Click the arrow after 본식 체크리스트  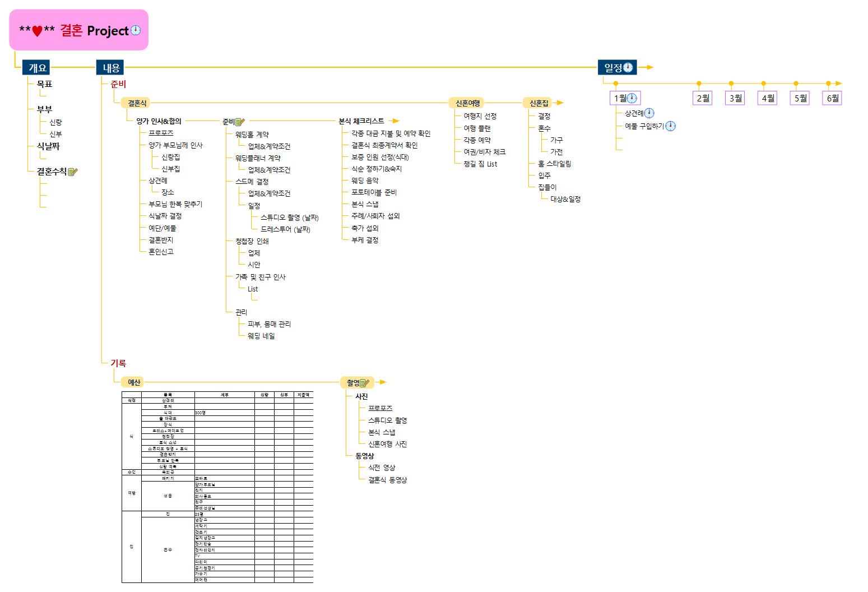point(394,121)
